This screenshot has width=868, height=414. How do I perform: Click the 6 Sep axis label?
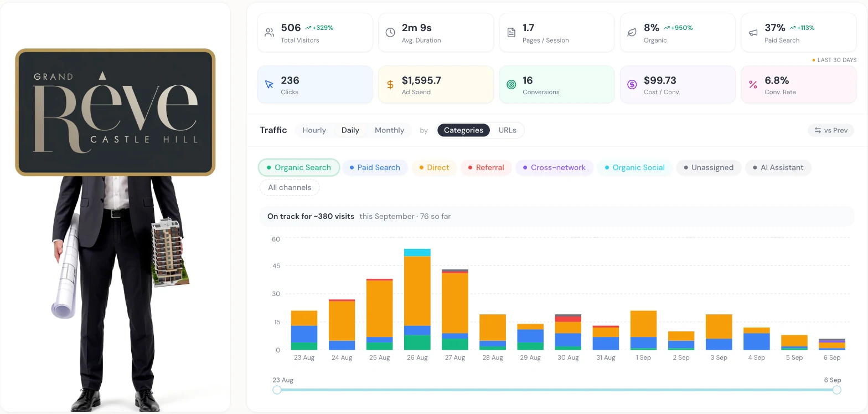pyautogui.click(x=831, y=357)
